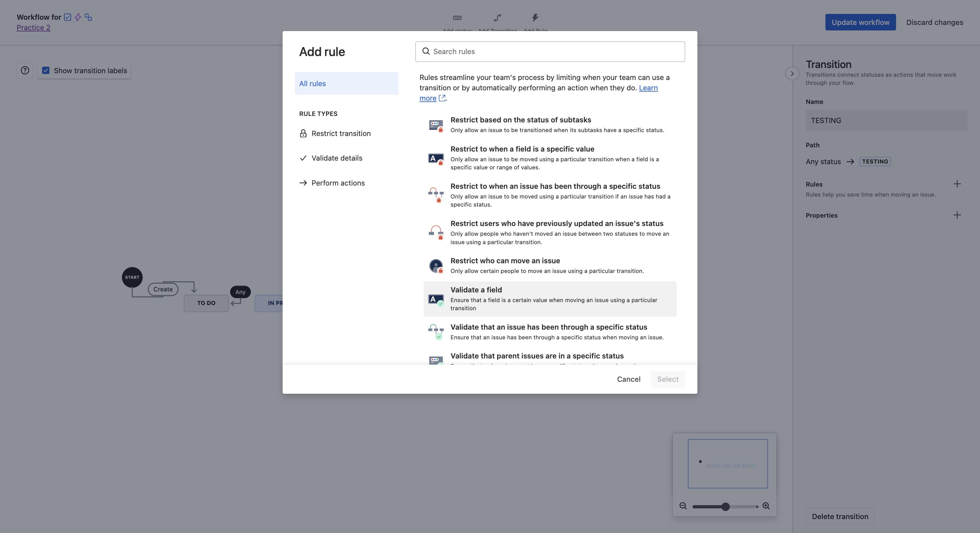
Task: Click the Cancel button in Add rule dialog
Action: (628, 379)
